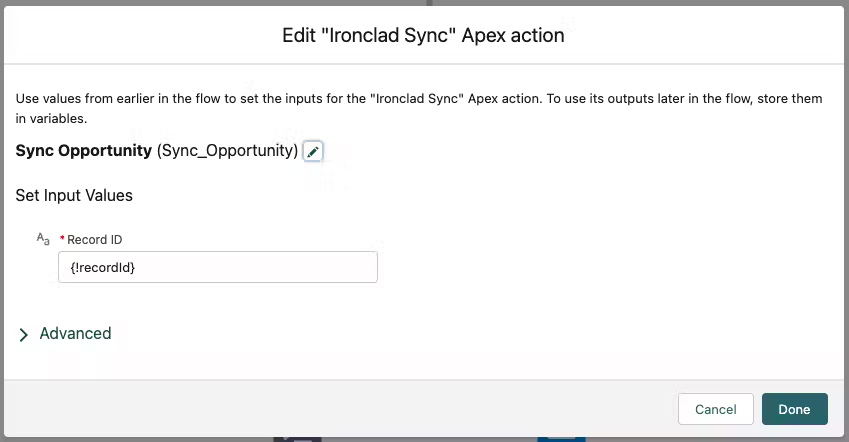Open the Advanced section via its label
Image resolution: width=849 pixels, height=442 pixels.
[75, 334]
